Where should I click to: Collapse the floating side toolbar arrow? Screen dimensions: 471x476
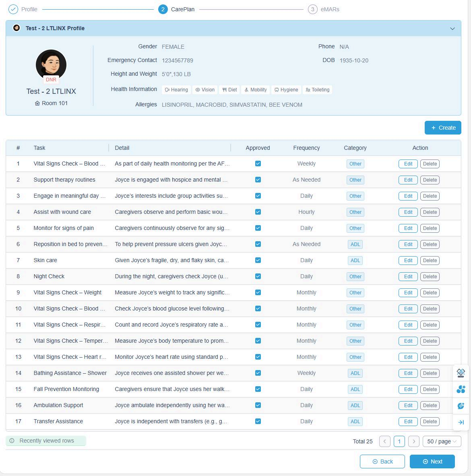pyautogui.click(x=461, y=422)
